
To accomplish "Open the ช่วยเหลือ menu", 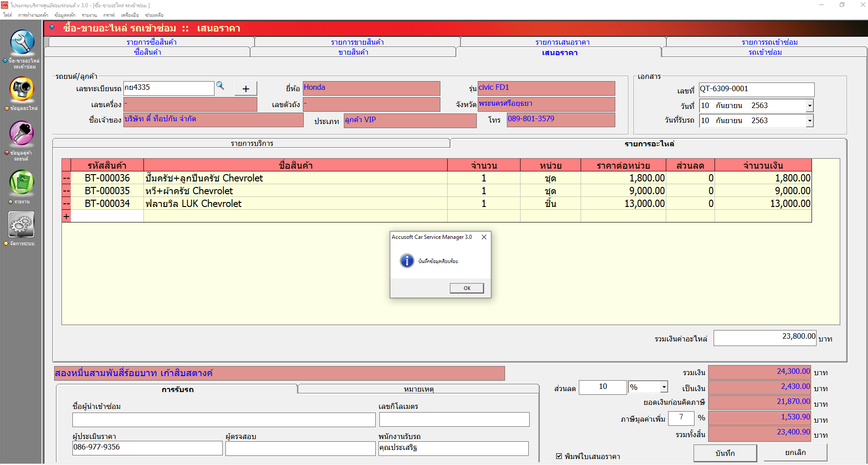I will click(154, 15).
